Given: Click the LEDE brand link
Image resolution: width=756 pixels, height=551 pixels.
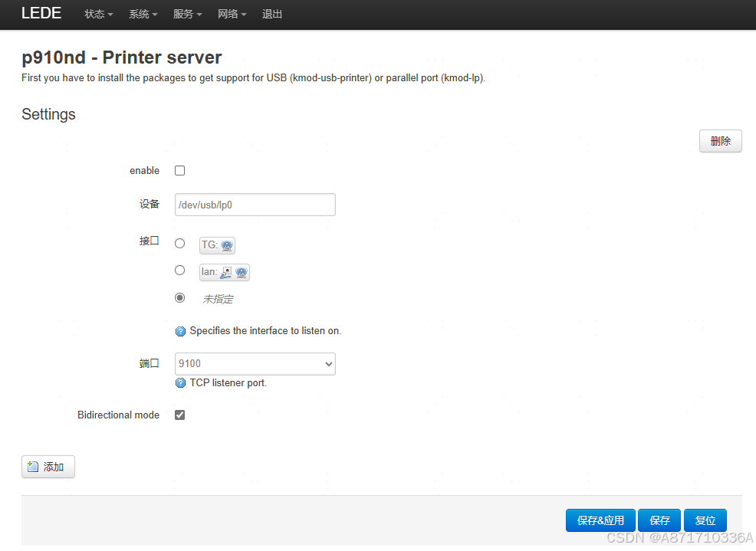Looking at the screenshot, I should click(x=41, y=13).
